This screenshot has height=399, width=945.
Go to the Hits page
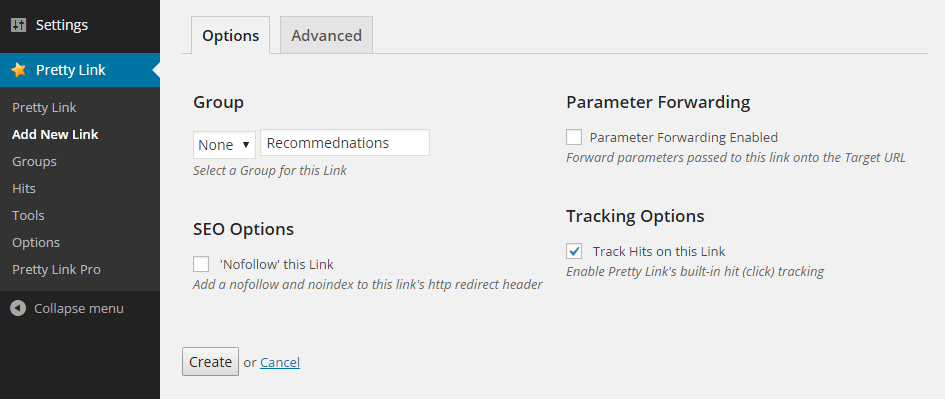(24, 189)
